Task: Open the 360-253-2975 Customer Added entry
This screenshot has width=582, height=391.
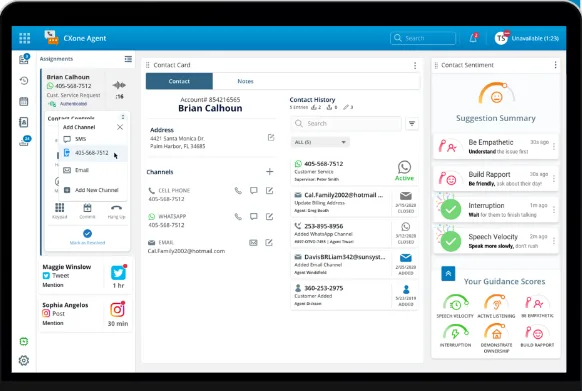Action: coord(354,296)
